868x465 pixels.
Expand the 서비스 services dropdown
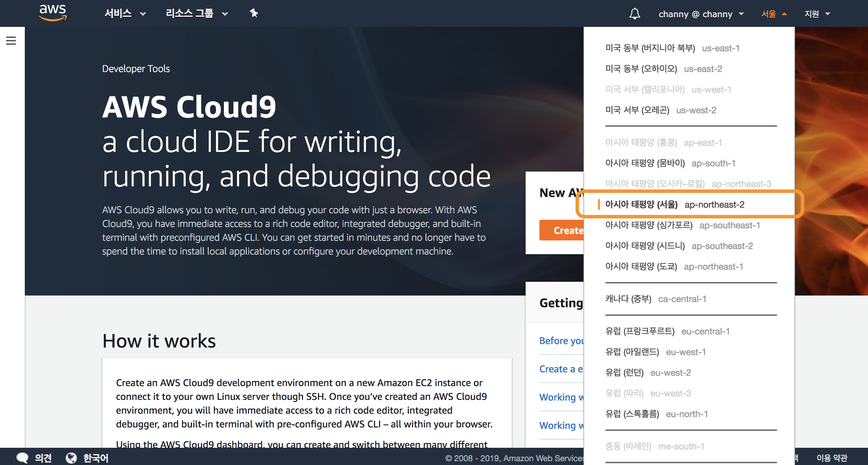(125, 14)
